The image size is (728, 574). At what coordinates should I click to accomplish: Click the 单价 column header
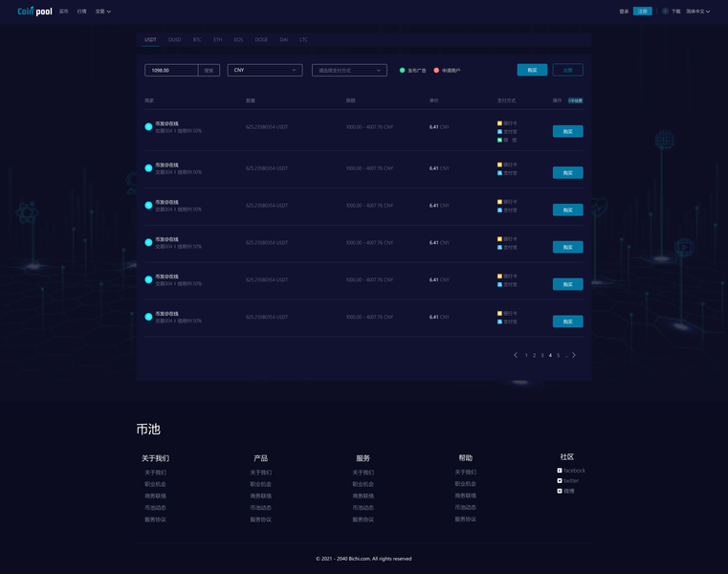(433, 100)
